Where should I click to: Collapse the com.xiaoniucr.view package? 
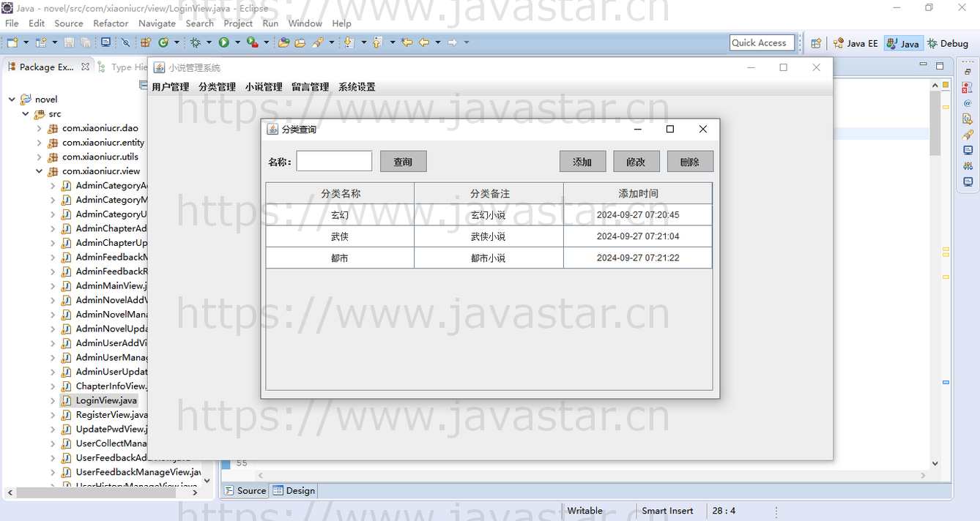coord(39,171)
